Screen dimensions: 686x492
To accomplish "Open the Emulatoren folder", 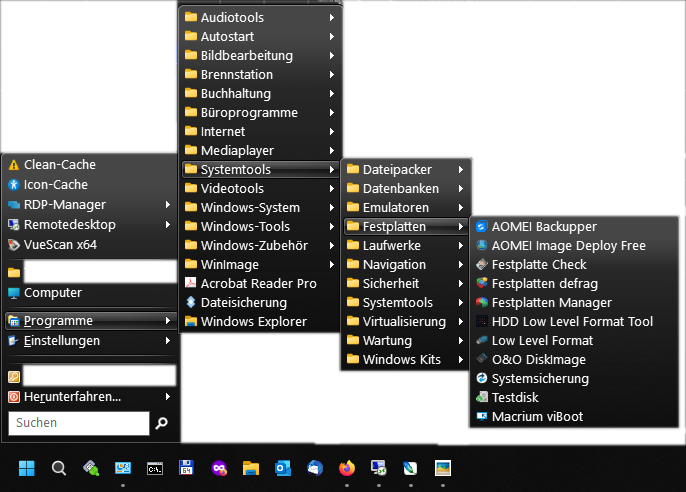I will 406,208.
